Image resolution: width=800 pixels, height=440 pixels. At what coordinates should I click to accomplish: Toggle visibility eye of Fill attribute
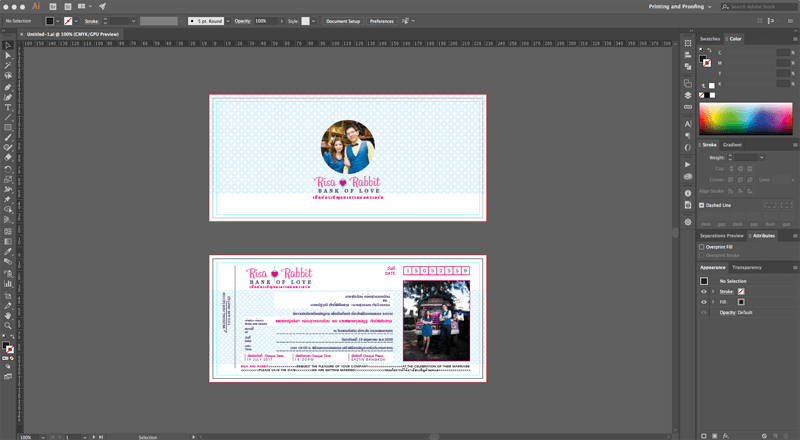click(704, 302)
